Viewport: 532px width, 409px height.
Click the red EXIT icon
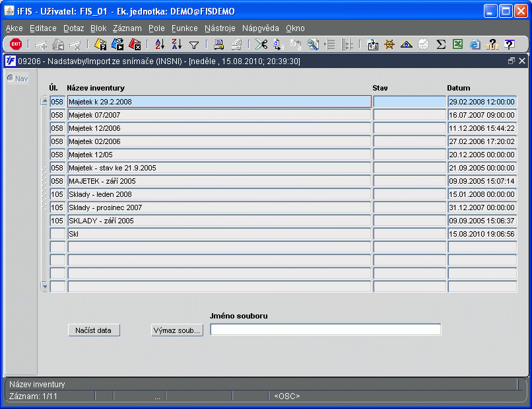pos(16,44)
